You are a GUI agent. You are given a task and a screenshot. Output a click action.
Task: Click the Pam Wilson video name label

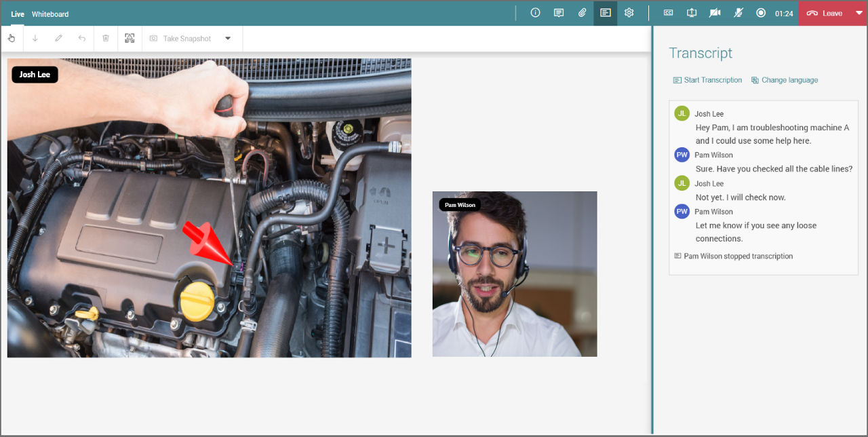pyautogui.click(x=460, y=205)
